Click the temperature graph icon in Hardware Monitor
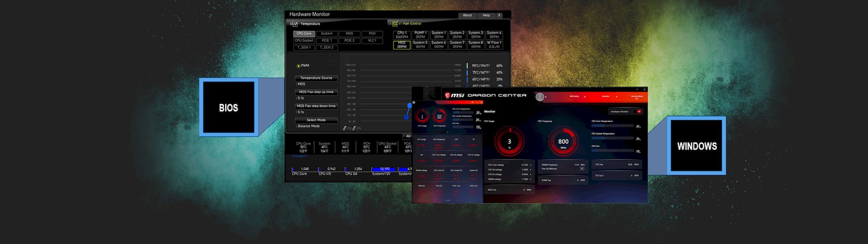The width and height of the screenshot is (868, 244). tap(295, 24)
